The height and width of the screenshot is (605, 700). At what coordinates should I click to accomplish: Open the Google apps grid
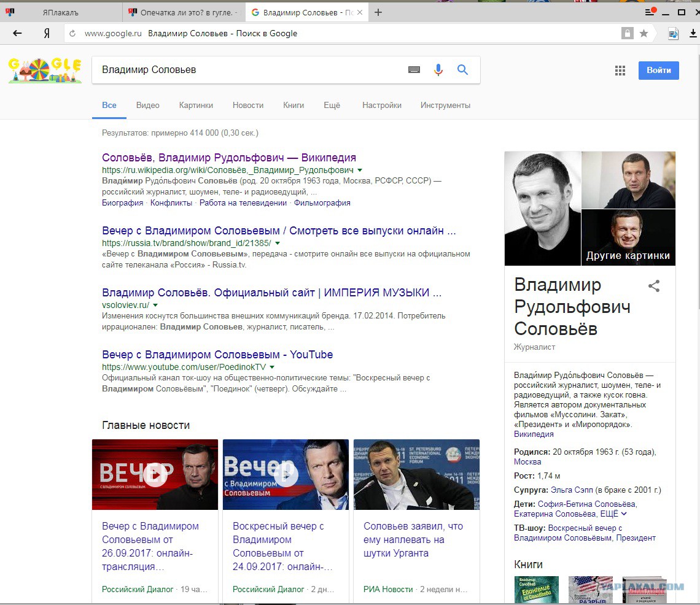tap(620, 70)
